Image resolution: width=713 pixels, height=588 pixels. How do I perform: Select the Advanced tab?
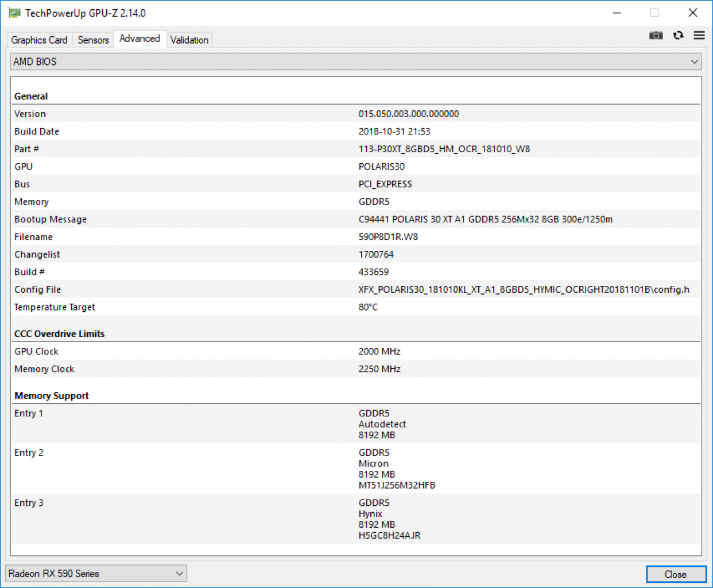[x=139, y=38]
